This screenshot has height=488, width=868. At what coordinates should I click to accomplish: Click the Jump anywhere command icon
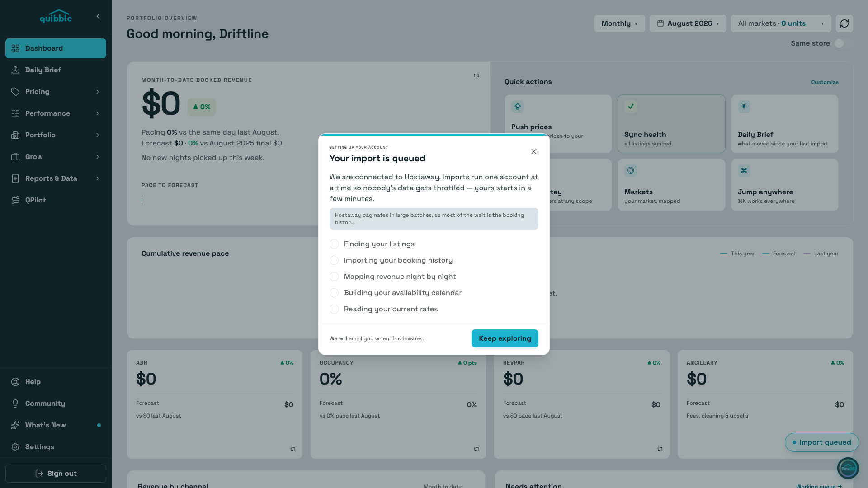point(744,170)
